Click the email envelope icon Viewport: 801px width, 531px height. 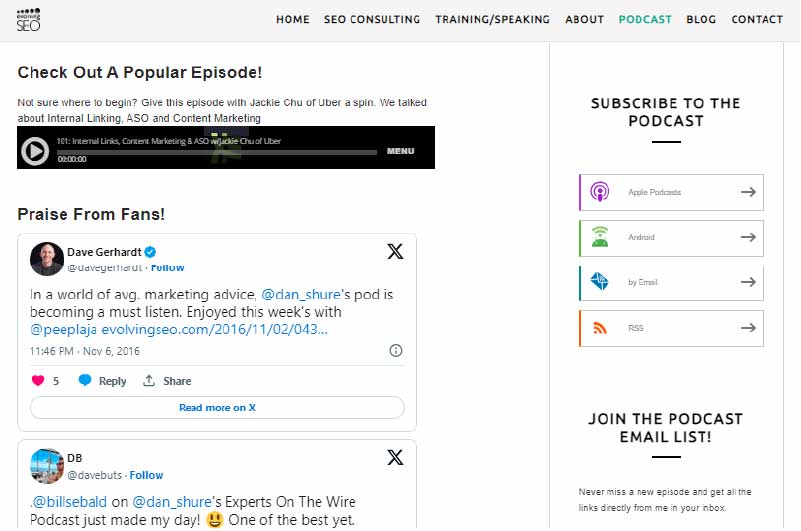(x=599, y=282)
